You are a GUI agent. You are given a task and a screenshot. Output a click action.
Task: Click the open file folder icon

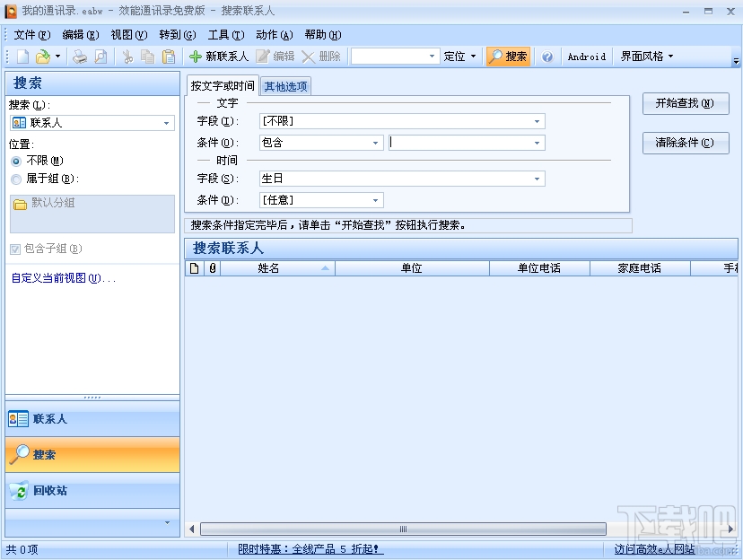point(43,57)
